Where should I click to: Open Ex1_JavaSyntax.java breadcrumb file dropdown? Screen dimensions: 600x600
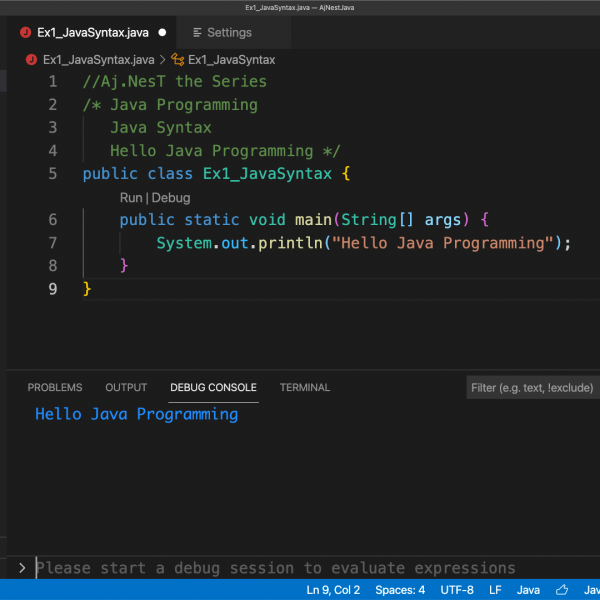(98, 60)
